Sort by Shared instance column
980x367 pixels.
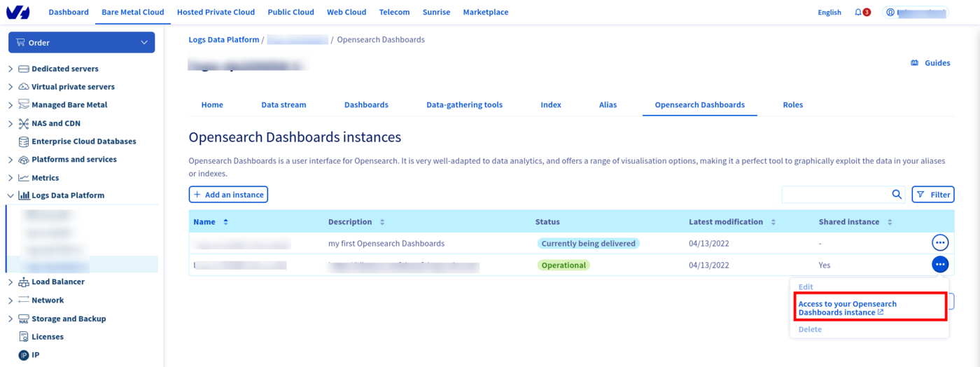tap(890, 222)
